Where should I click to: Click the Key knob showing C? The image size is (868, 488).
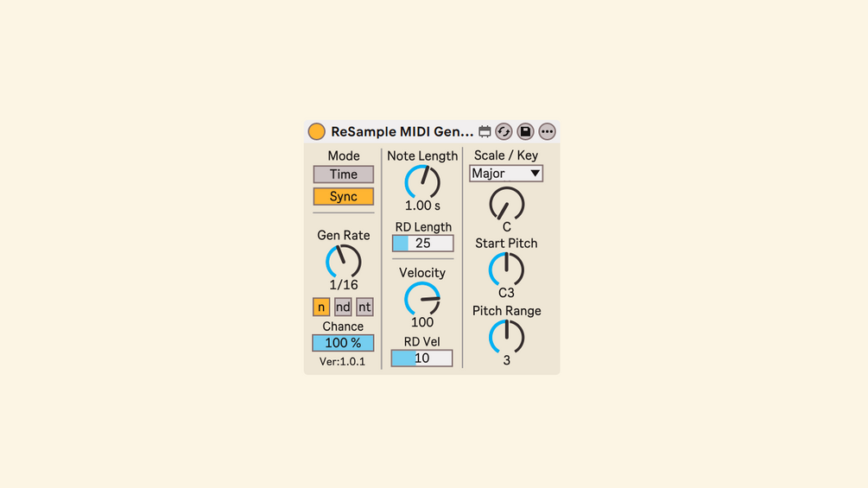pyautogui.click(x=506, y=204)
